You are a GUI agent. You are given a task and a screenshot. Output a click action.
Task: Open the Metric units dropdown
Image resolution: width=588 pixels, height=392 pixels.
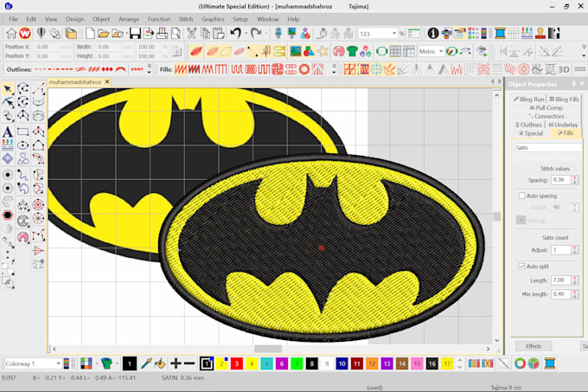tap(441, 51)
